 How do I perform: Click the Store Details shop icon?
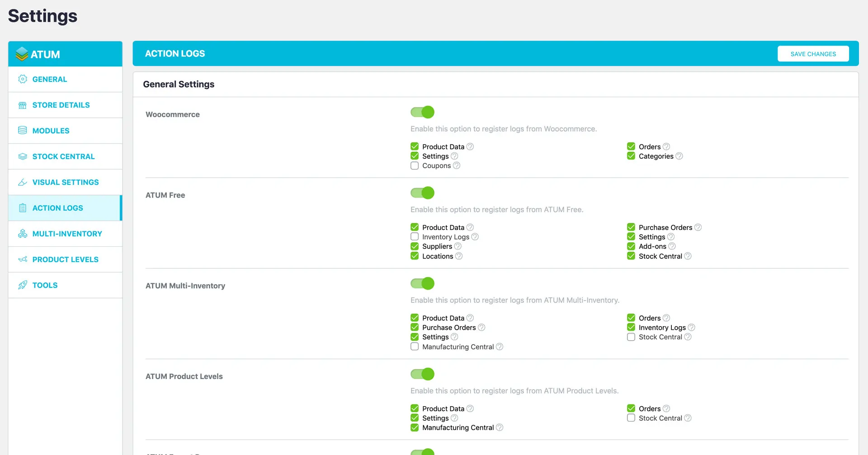click(23, 105)
